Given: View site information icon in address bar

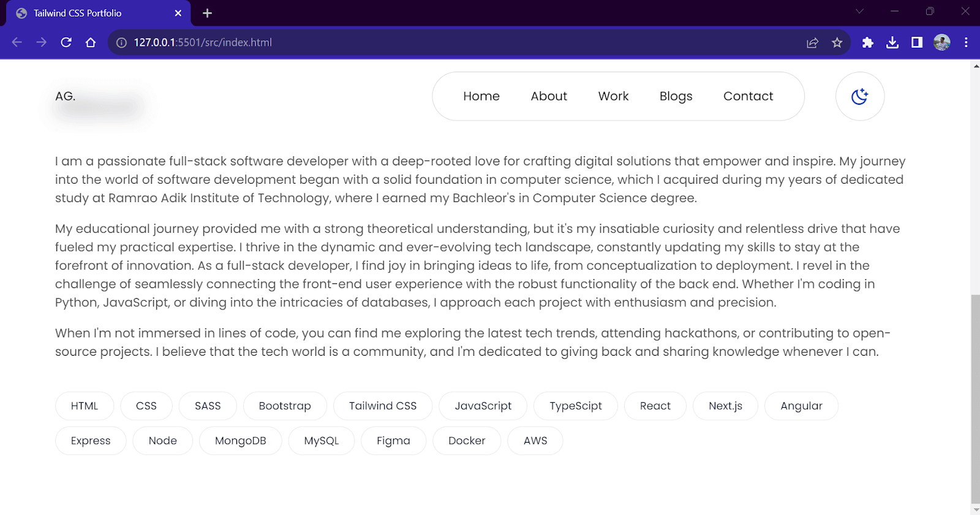Looking at the screenshot, I should pyautogui.click(x=121, y=42).
